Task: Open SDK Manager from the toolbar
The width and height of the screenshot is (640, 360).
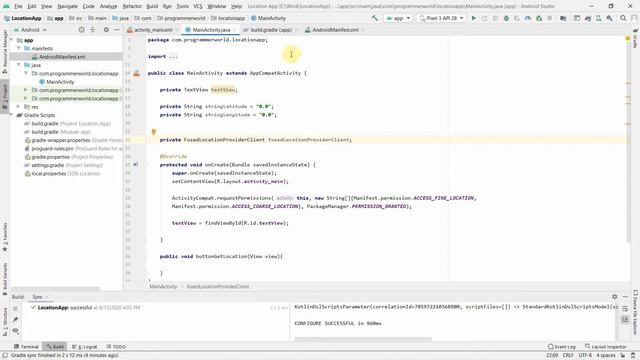Action: click(x=609, y=18)
